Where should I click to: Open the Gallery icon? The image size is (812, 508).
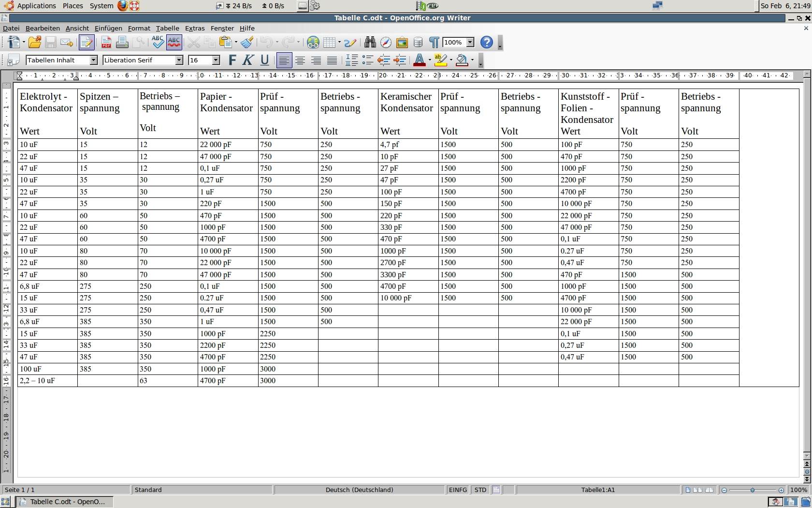click(402, 43)
